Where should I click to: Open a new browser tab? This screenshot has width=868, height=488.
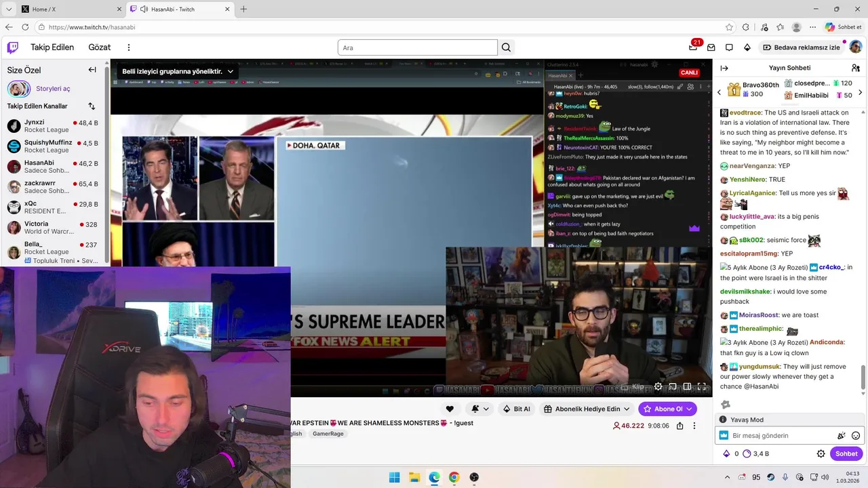click(243, 9)
